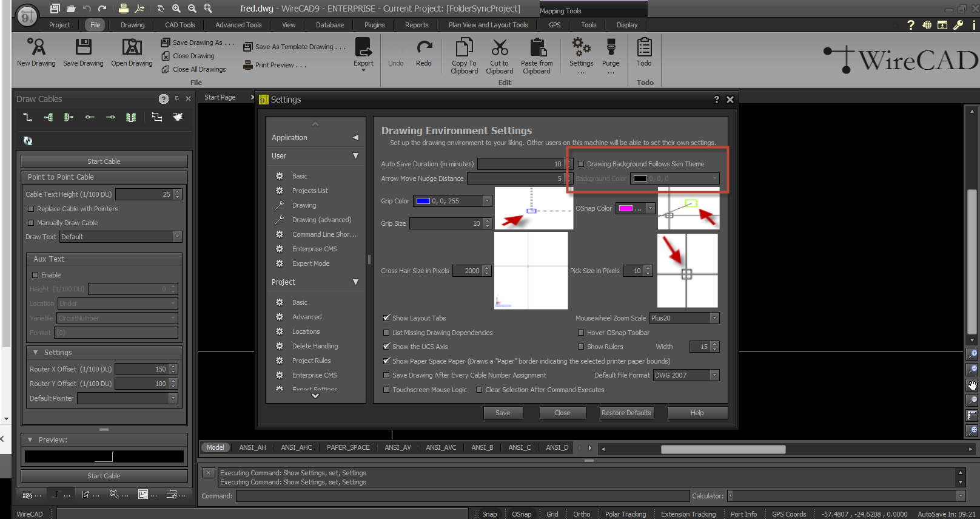Screen dimensions: 980x519
Task: Click help icon in Draw Cables panel
Action: 164,99
